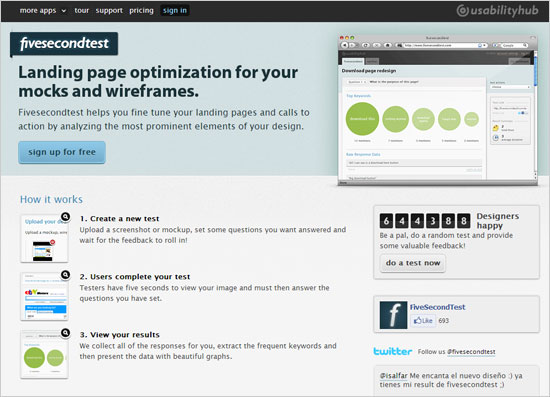Click the twitter logo
The height and width of the screenshot is (397, 550).
393,351
